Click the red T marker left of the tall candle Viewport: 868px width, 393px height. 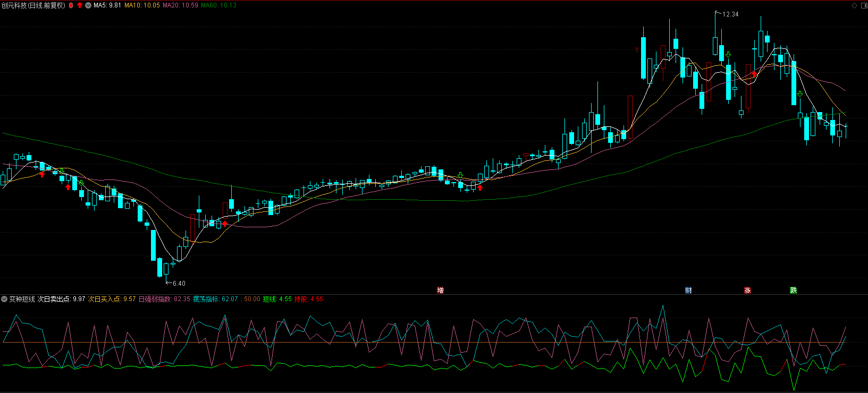click(637, 50)
